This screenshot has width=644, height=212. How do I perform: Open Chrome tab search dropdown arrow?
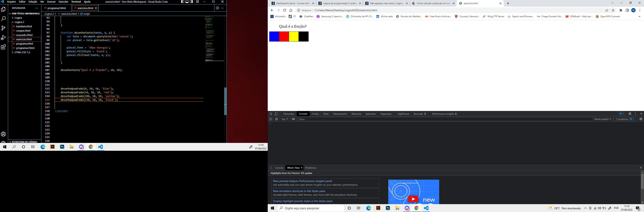[612, 3]
